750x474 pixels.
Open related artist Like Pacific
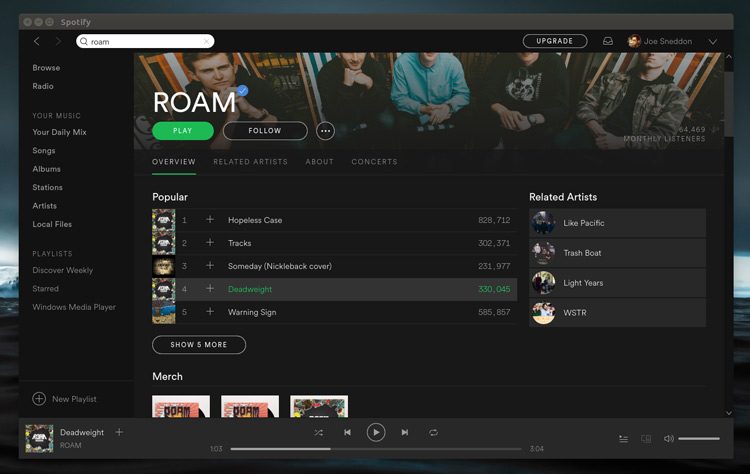point(617,223)
